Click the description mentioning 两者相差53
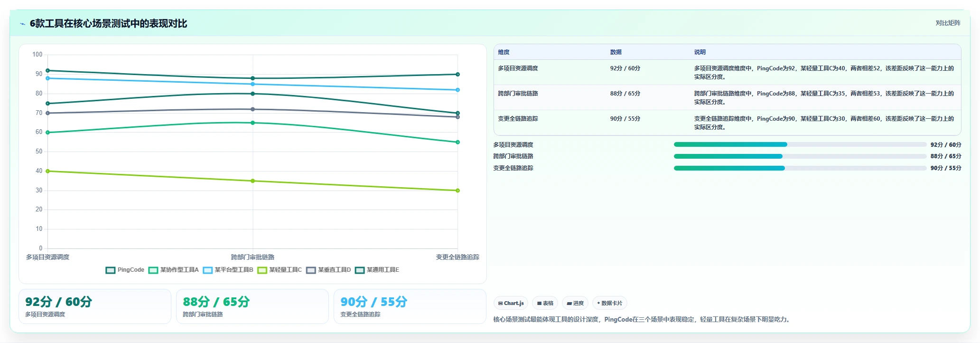 [x=824, y=98]
